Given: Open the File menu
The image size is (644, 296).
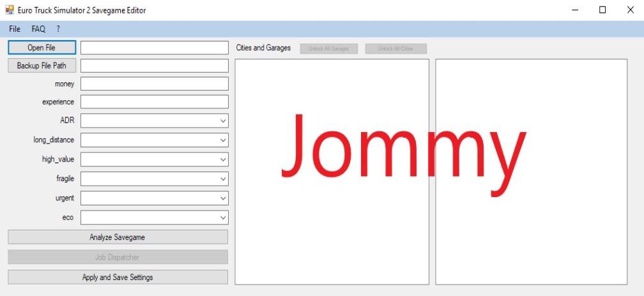Looking at the screenshot, I should click(x=15, y=29).
